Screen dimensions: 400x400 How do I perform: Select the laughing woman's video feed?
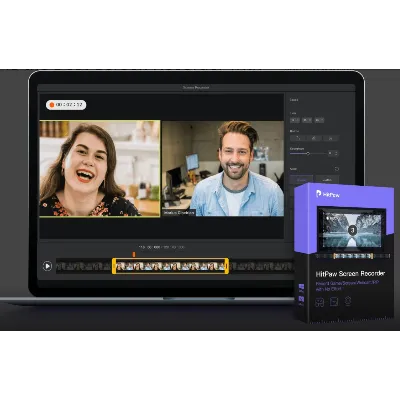tap(100, 169)
